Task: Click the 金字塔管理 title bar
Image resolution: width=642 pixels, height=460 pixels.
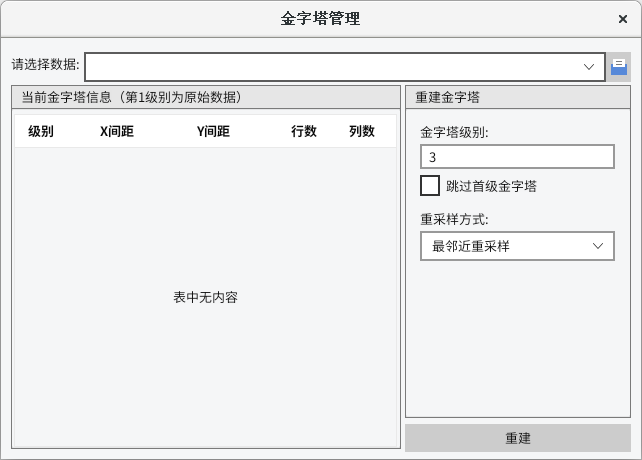Action: tap(320, 19)
